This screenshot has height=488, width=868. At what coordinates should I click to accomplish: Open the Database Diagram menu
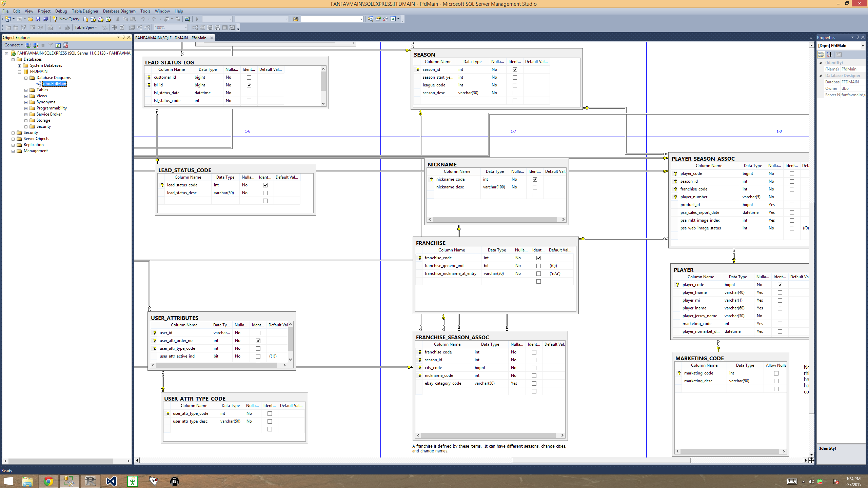(x=119, y=11)
